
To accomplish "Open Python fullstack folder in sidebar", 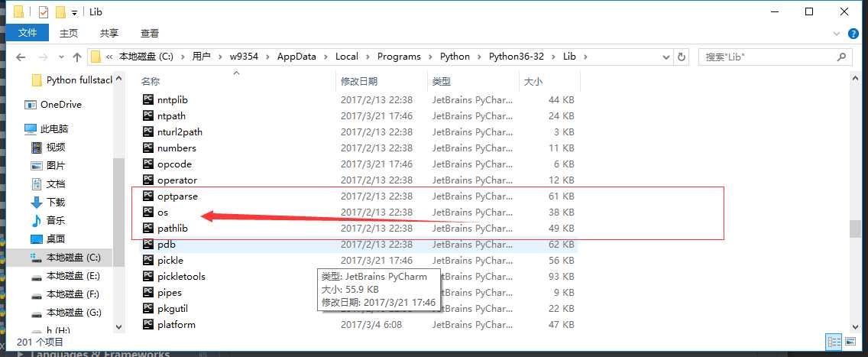I will (73, 80).
